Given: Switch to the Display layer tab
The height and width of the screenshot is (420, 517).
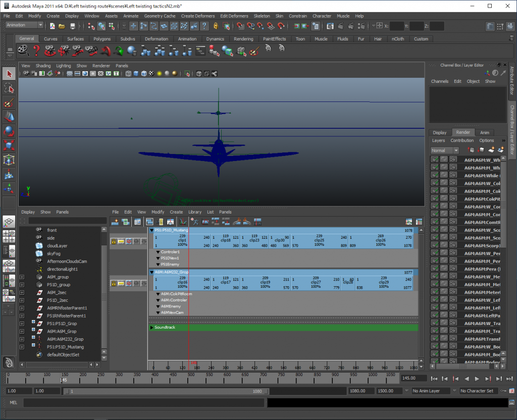Looking at the screenshot, I should click(440, 133).
